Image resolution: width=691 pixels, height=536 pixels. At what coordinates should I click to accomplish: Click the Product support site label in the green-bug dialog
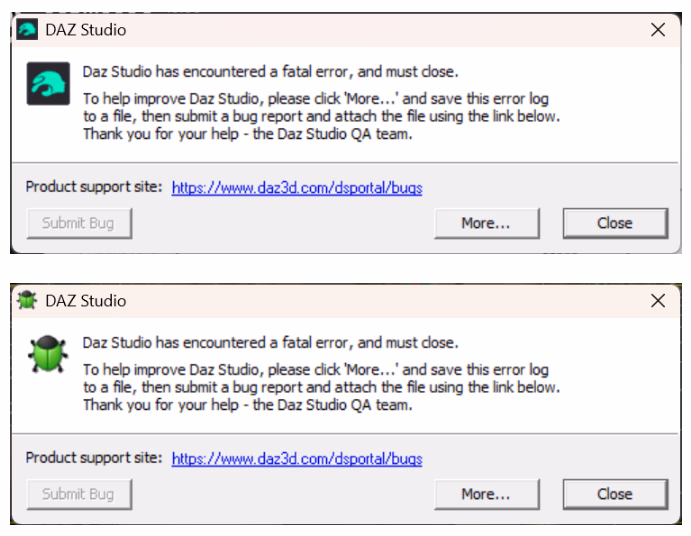[93, 458]
